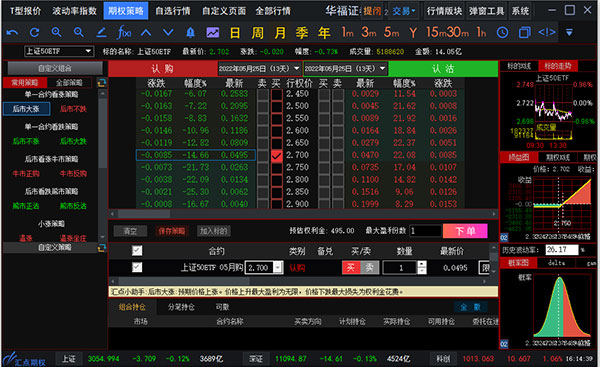Select the pencil drawing tool icon
Image resolution: width=600 pixels, height=367 pixels.
pyautogui.click(x=101, y=32)
